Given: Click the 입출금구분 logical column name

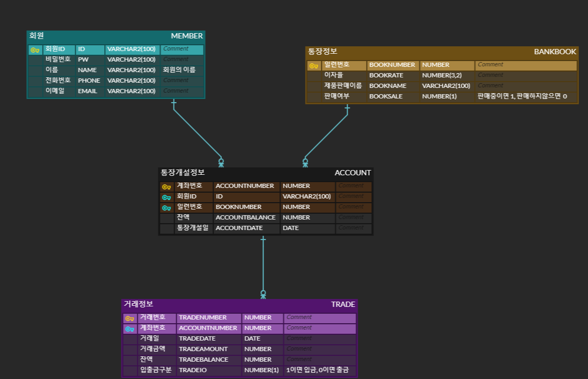Looking at the screenshot, I should 156,370.
